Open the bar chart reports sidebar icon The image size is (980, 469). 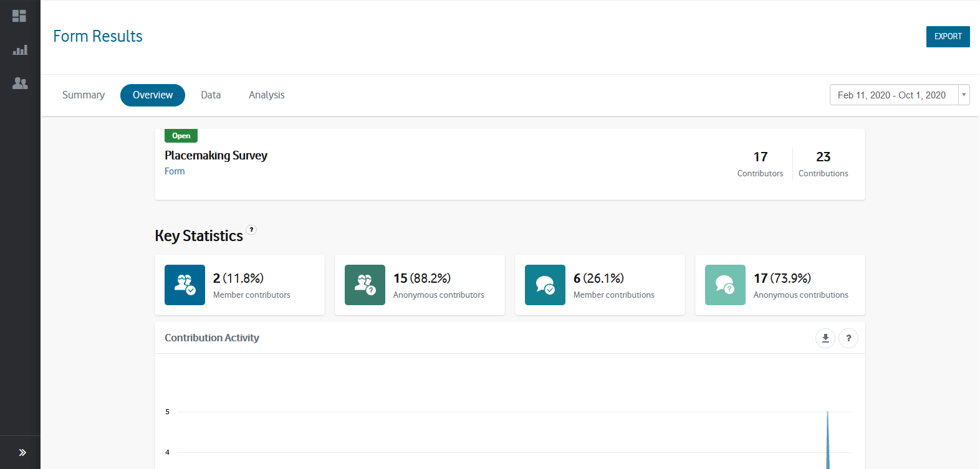20,50
